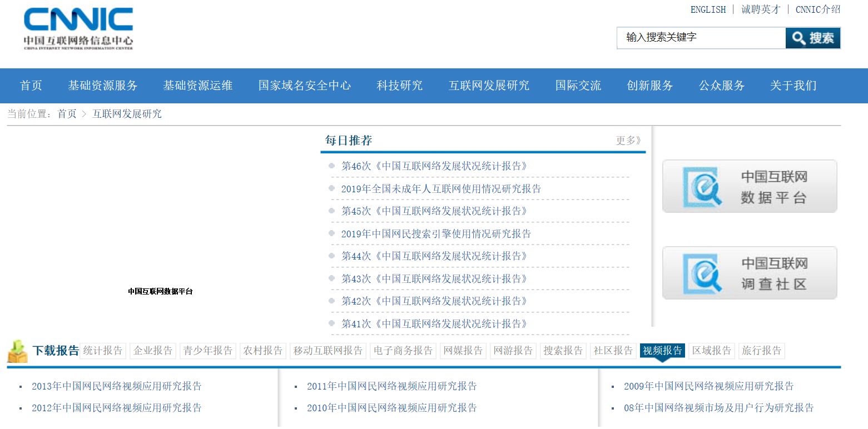Open the 国际交流 menu
Viewport: 868px width, 429px height.
[578, 86]
